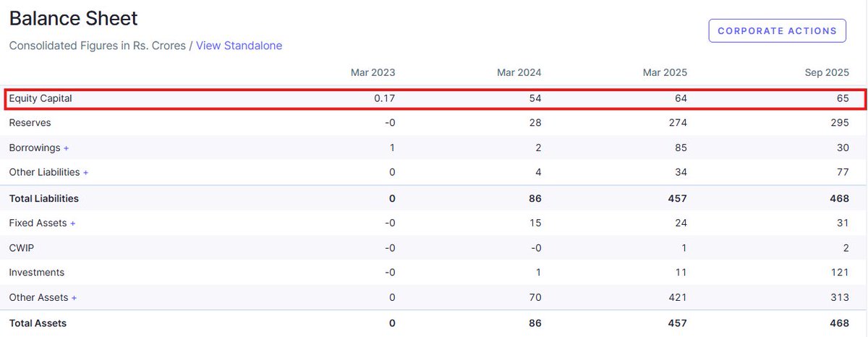Select Investments value 121
Screen dimensions: 868x337
click(x=841, y=272)
